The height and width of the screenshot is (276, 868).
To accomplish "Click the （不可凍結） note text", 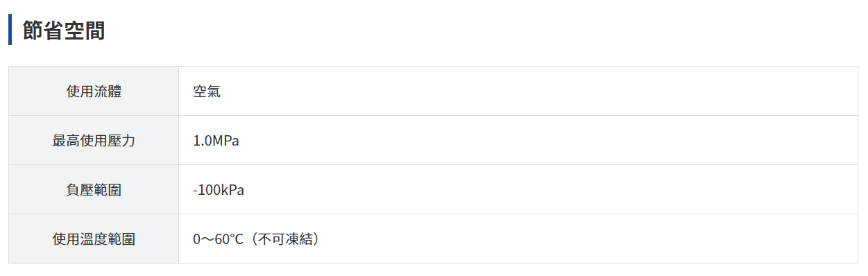I will tap(285, 239).
